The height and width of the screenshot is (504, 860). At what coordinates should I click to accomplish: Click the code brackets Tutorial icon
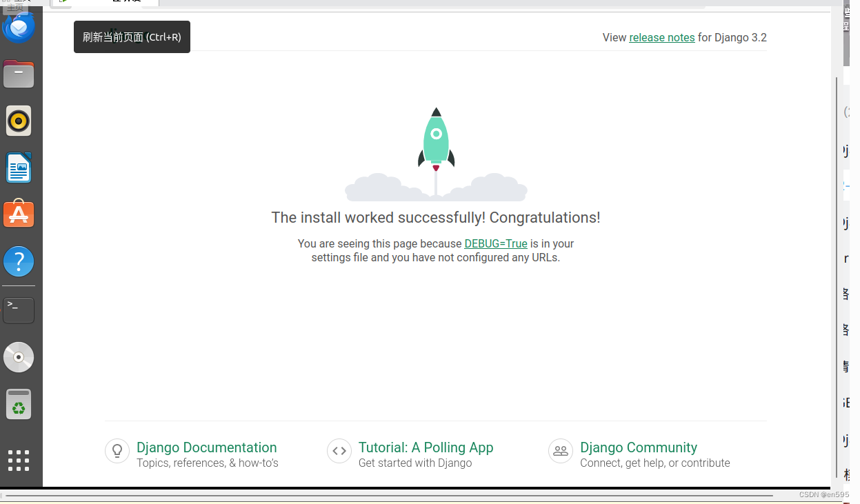click(x=339, y=452)
